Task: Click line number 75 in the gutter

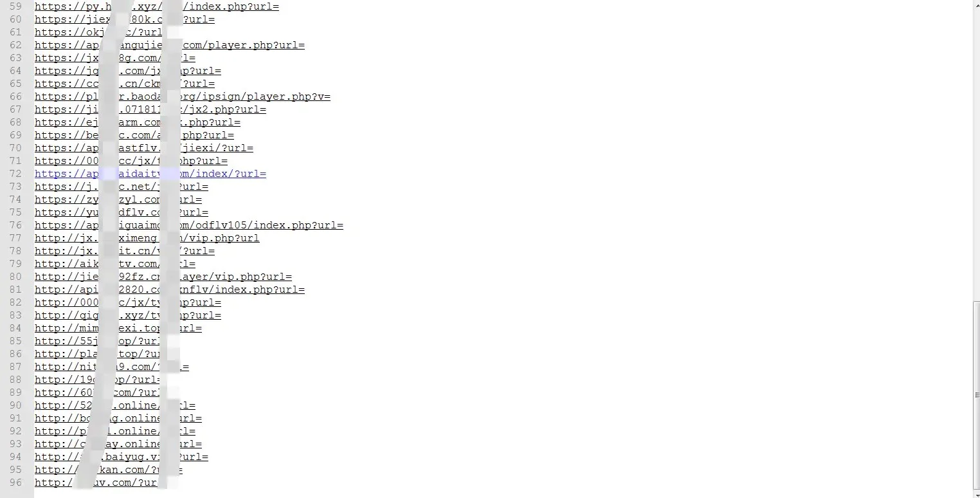Action: (15, 212)
